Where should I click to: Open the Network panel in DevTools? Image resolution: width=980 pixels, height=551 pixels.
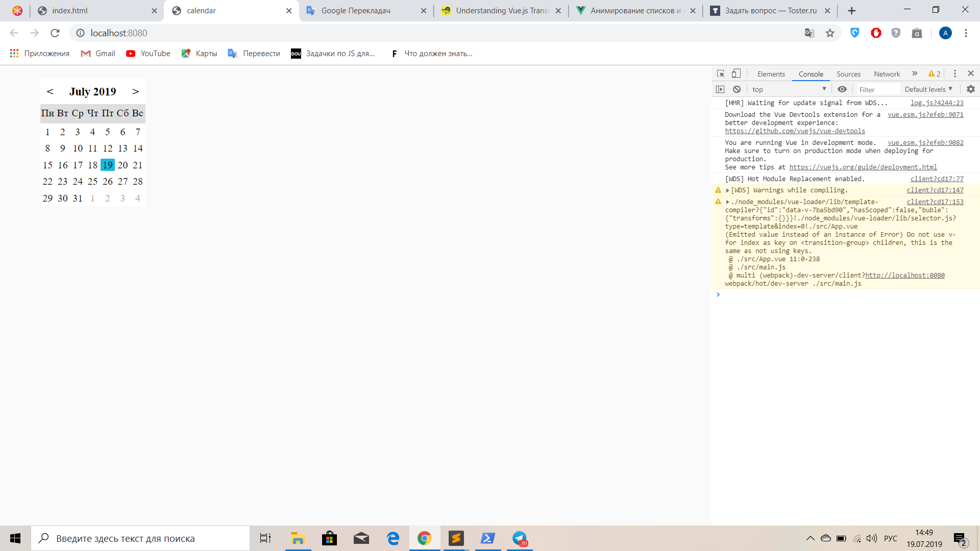click(x=887, y=74)
